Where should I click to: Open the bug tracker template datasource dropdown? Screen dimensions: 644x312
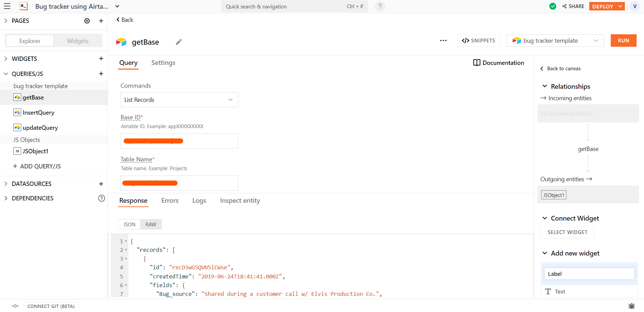point(555,41)
